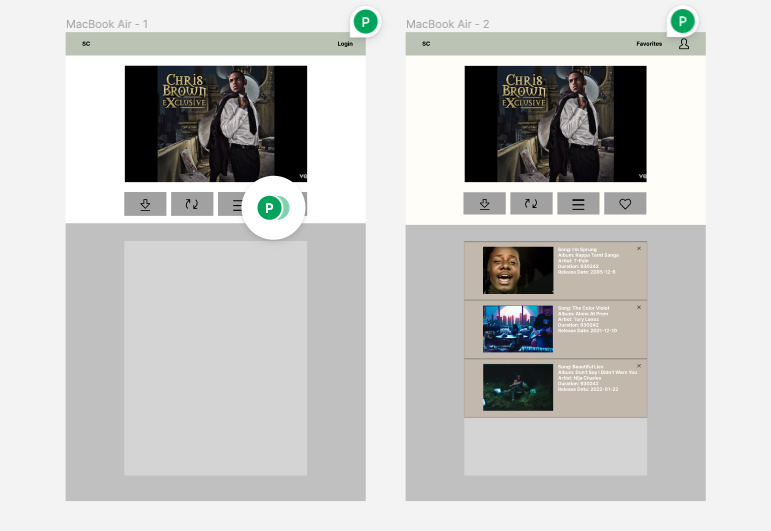The image size is (771, 531).
Task: Click the text "Song: I'm Sprung"
Action: point(577,250)
